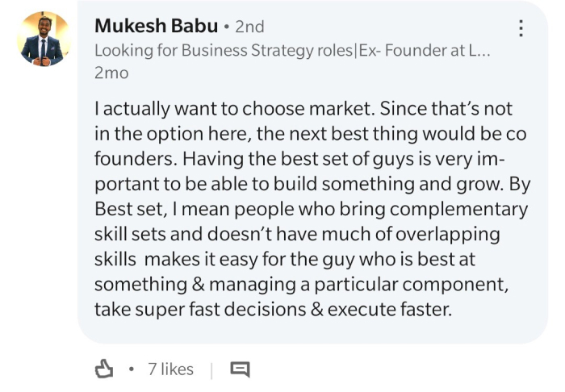The width and height of the screenshot is (565, 392).
Task: Like the comment with thumbs-up icon
Action: [x=104, y=369]
